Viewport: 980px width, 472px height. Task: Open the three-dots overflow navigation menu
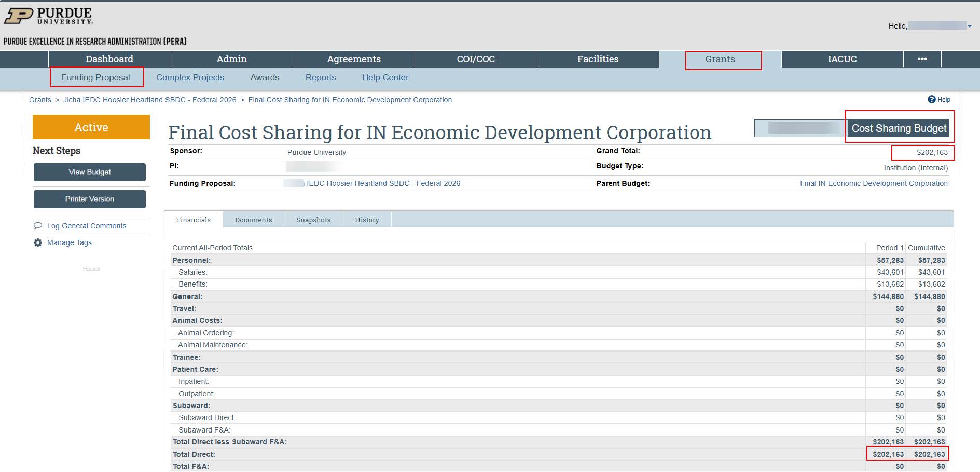(922, 59)
